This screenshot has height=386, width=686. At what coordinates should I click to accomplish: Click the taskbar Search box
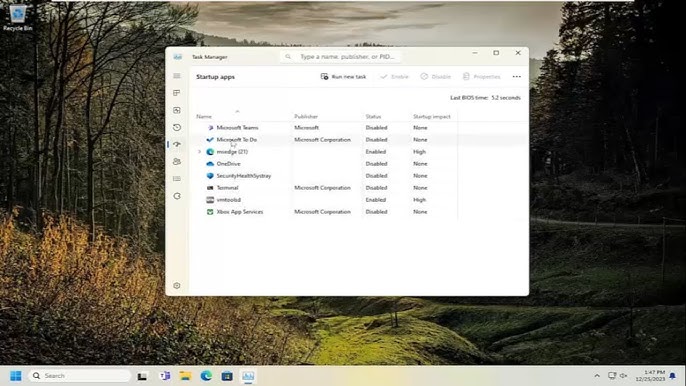coord(80,376)
